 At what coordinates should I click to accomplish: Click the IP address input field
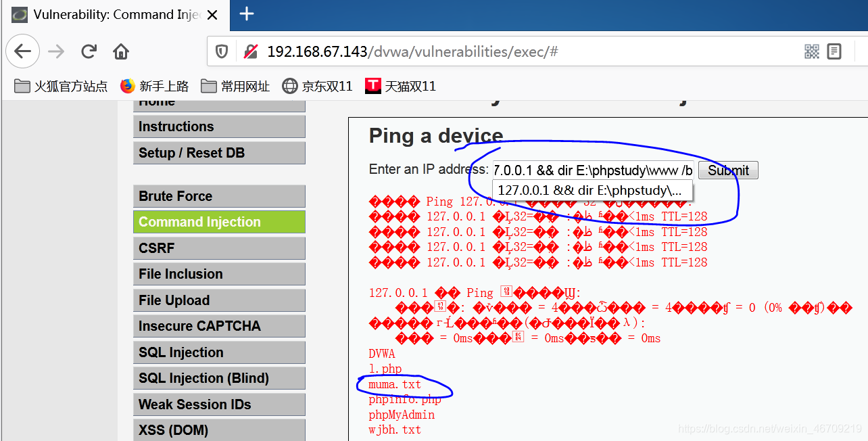point(593,170)
